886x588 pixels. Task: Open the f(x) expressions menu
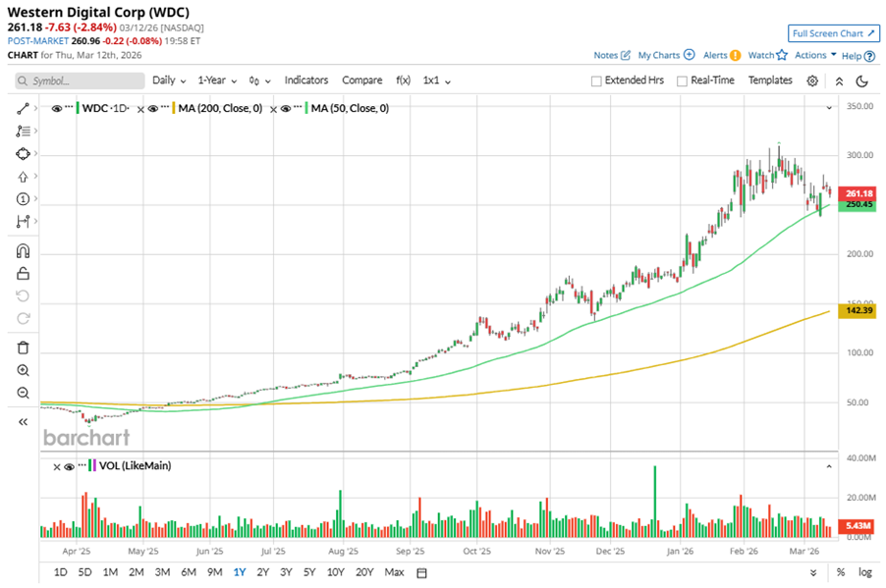(403, 80)
